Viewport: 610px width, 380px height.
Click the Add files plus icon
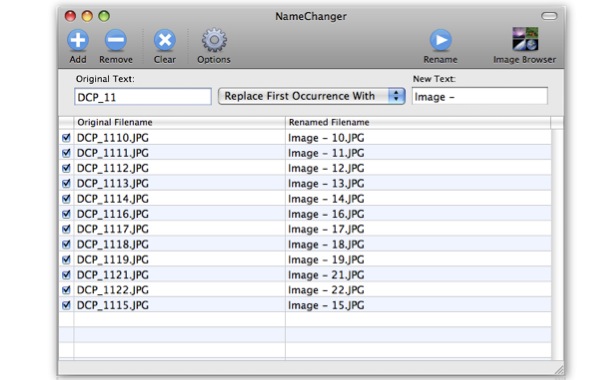(78, 40)
